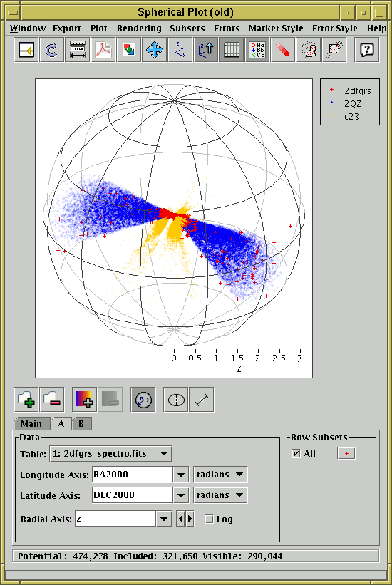The width and height of the screenshot is (392, 585).
Task: Open the Plot menu
Action: pyautogui.click(x=99, y=29)
